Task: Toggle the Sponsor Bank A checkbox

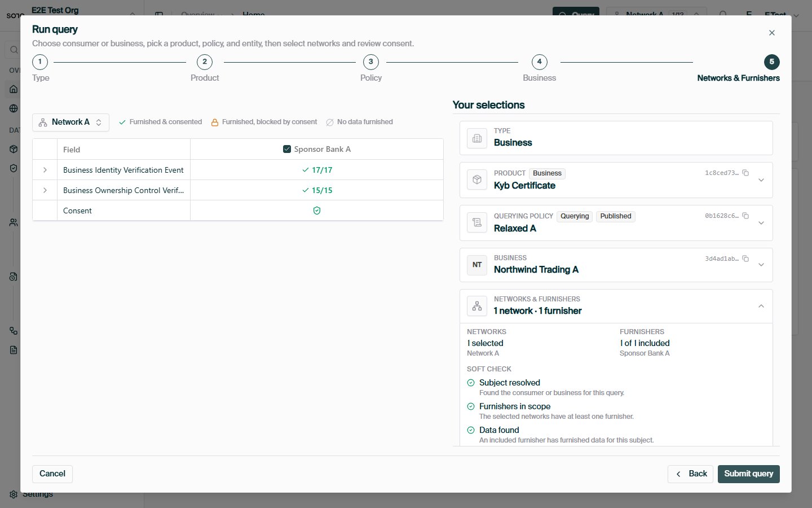Action: click(286, 149)
